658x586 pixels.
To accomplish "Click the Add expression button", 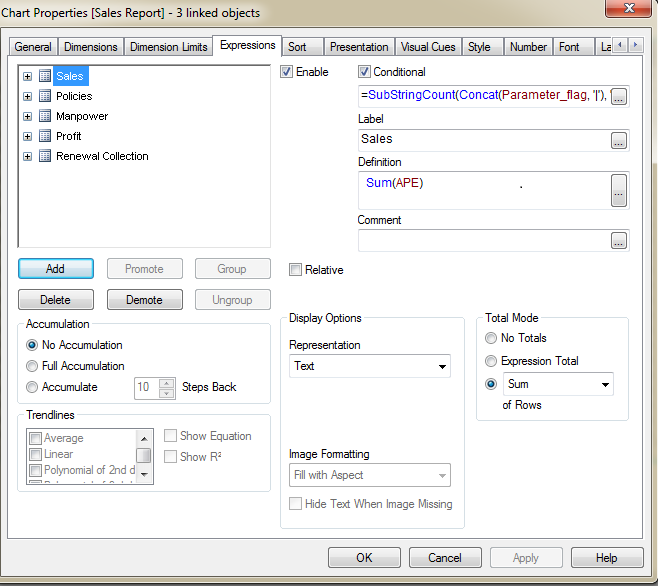I will tap(56, 268).
